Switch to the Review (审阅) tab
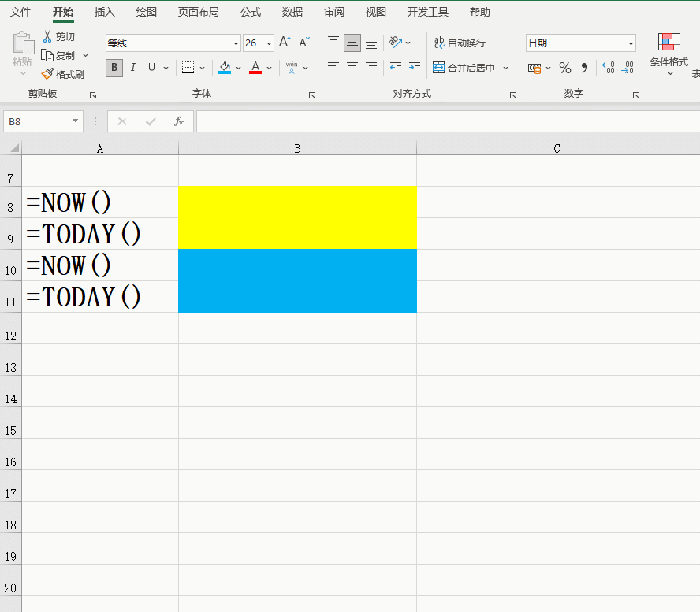The width and height of the screenshot is (700, 612). [334, 12]
